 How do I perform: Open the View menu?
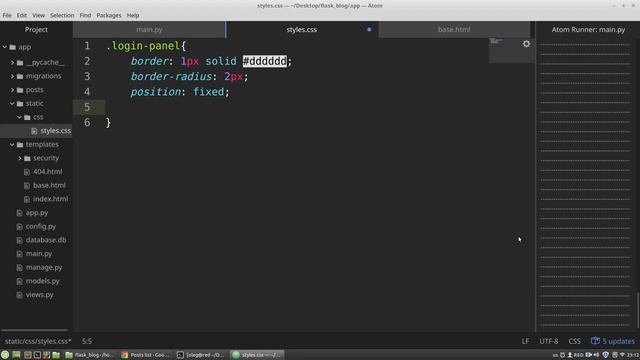38,15
